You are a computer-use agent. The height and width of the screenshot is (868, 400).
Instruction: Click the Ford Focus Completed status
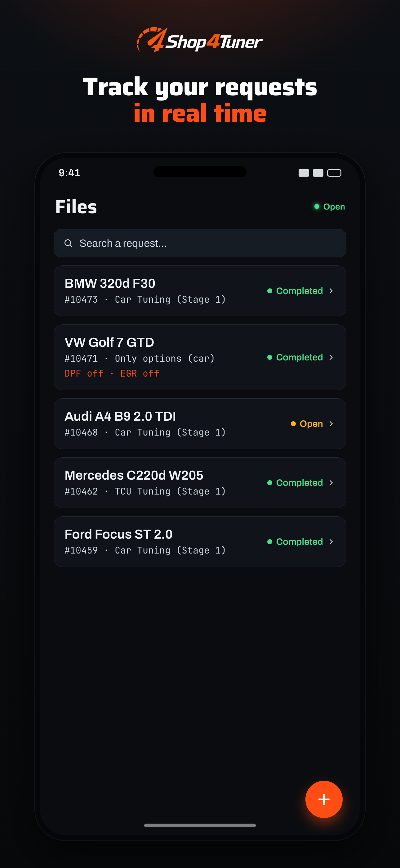pos(295,541)
